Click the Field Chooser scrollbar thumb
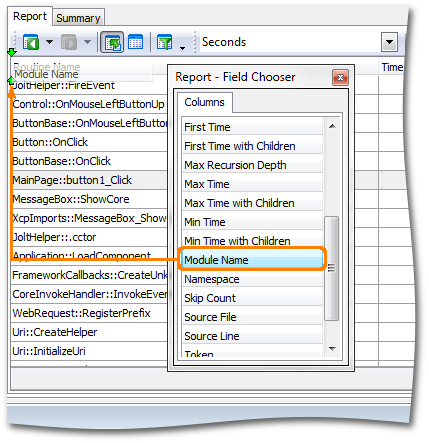Viewport: 429px width, 443px height. 332,268
